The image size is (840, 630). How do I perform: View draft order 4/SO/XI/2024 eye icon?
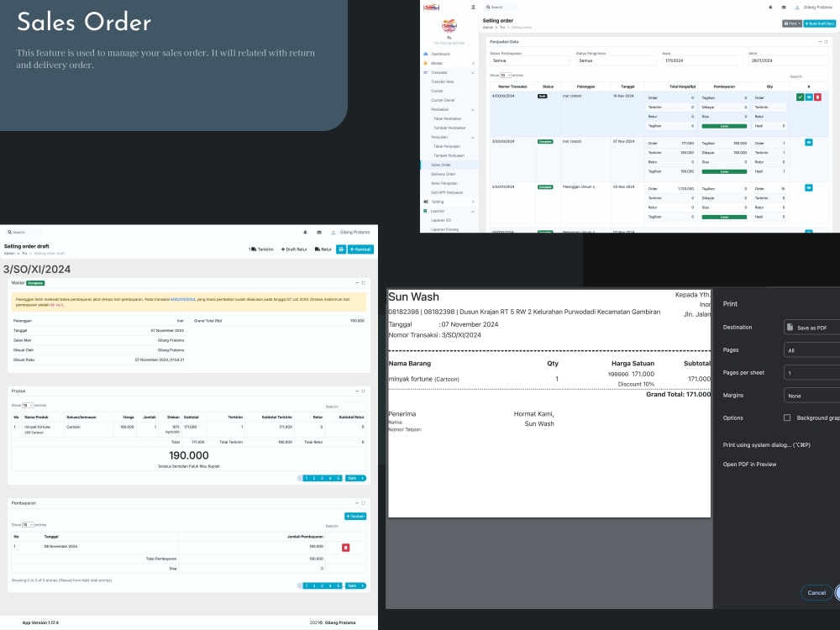(809, 97)
